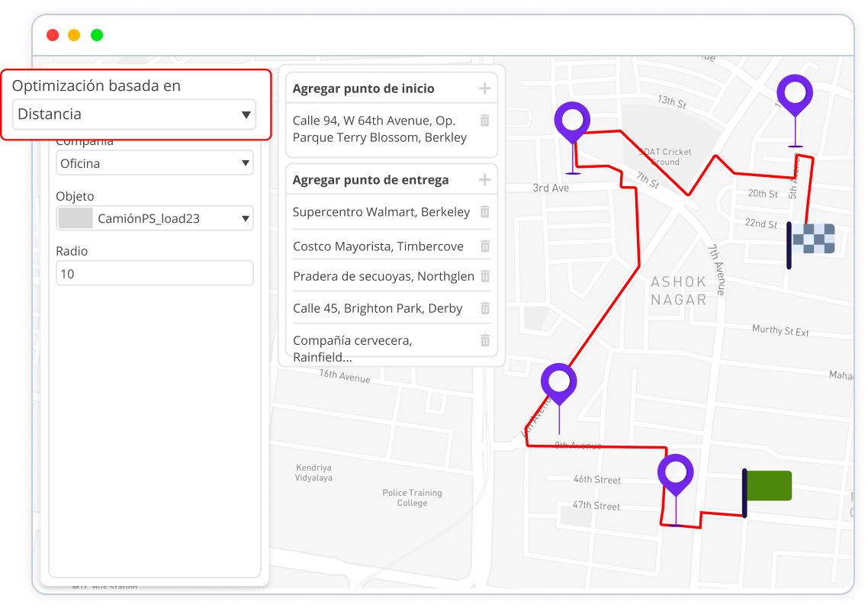868x608 pixels.
Task: Click Murthy St Ext label on map
Action: coord(780,330)
